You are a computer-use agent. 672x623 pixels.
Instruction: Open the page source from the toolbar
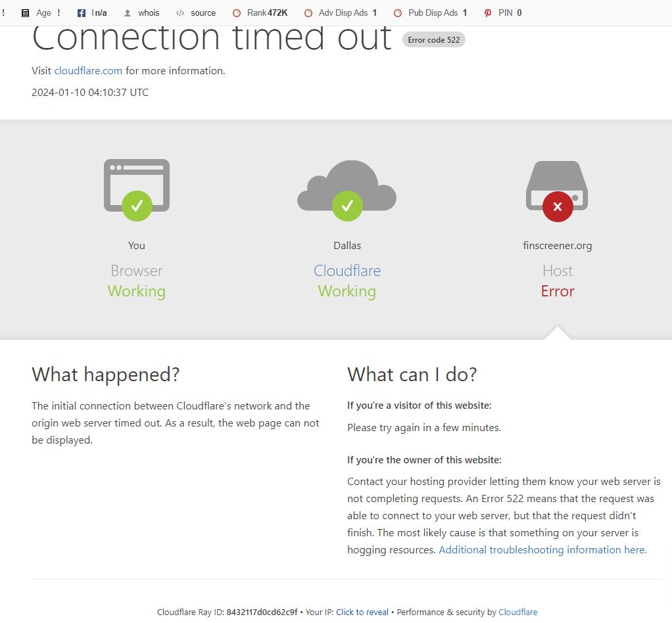203,13
